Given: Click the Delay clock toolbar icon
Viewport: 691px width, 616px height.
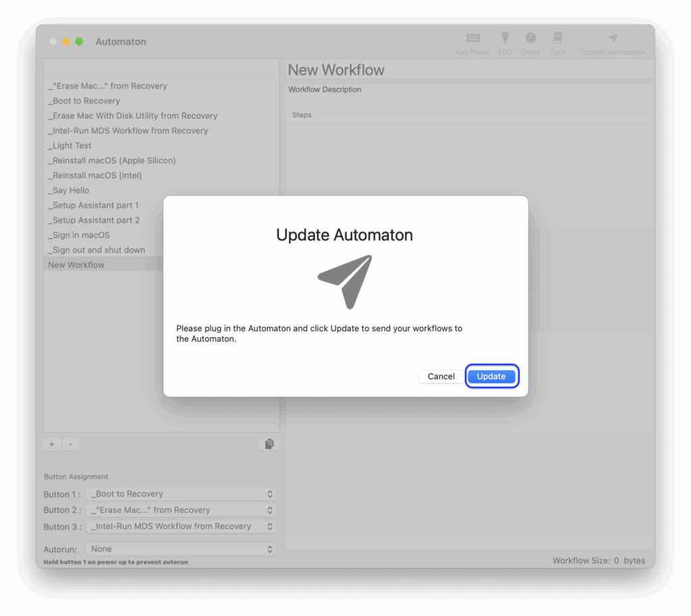Looking at the screenshot, I should pos(530,38).
